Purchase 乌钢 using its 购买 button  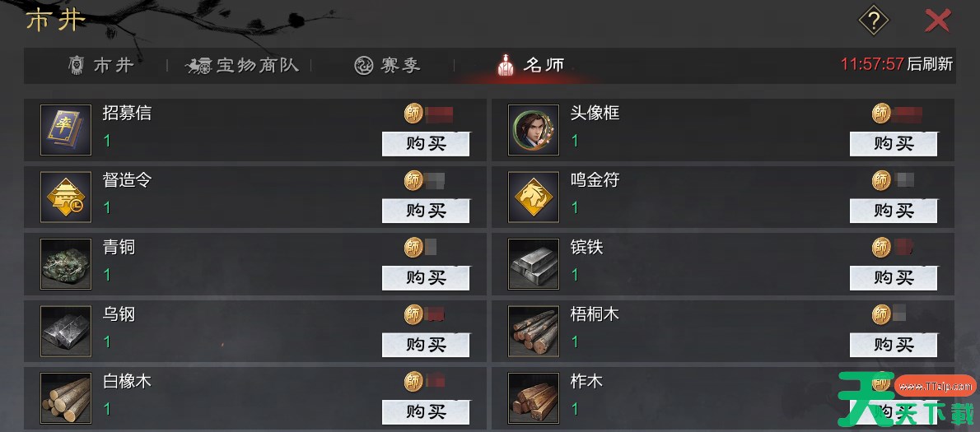(426, 346)
